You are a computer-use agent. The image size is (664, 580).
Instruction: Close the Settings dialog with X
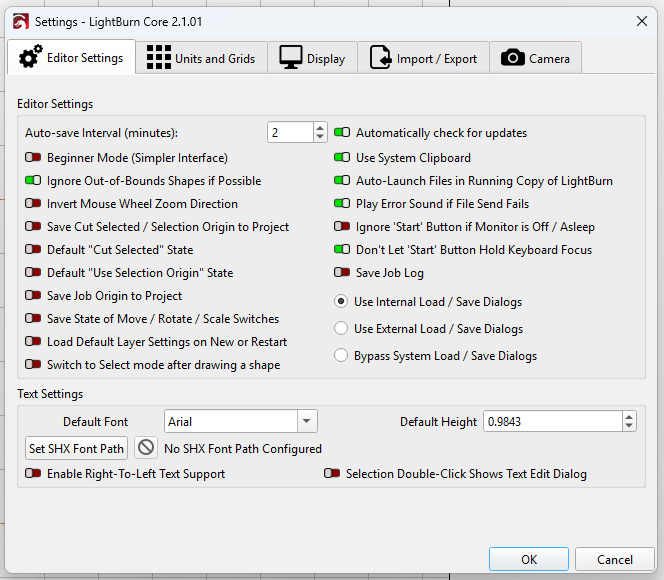(x=642, y=21)
